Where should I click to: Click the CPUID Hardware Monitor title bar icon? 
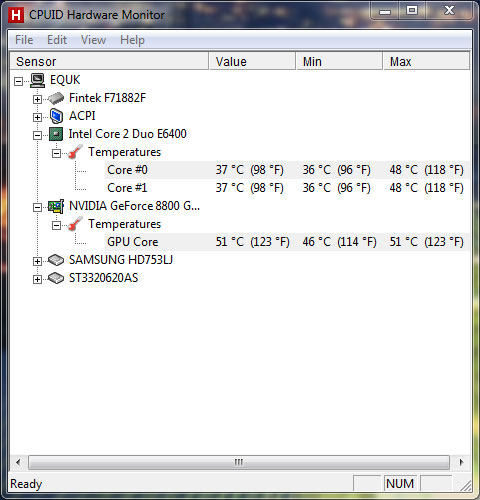pyautogui.click(x=16, y=15)
